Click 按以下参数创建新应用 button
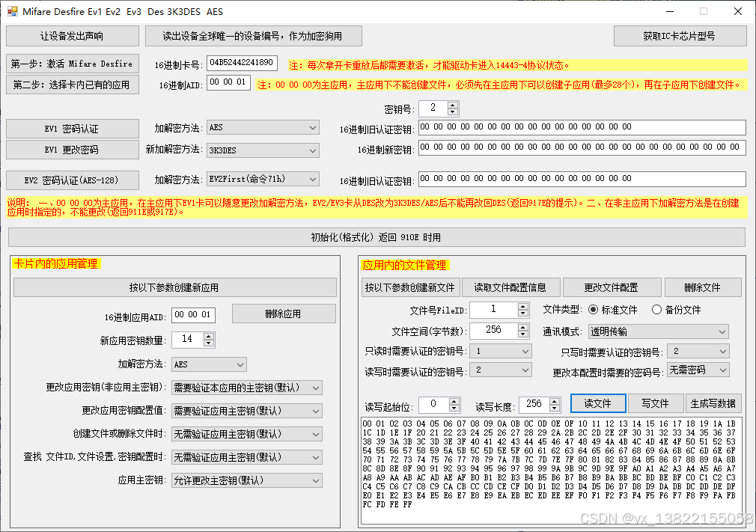This screenshot has width=756, height=532. 174,287
